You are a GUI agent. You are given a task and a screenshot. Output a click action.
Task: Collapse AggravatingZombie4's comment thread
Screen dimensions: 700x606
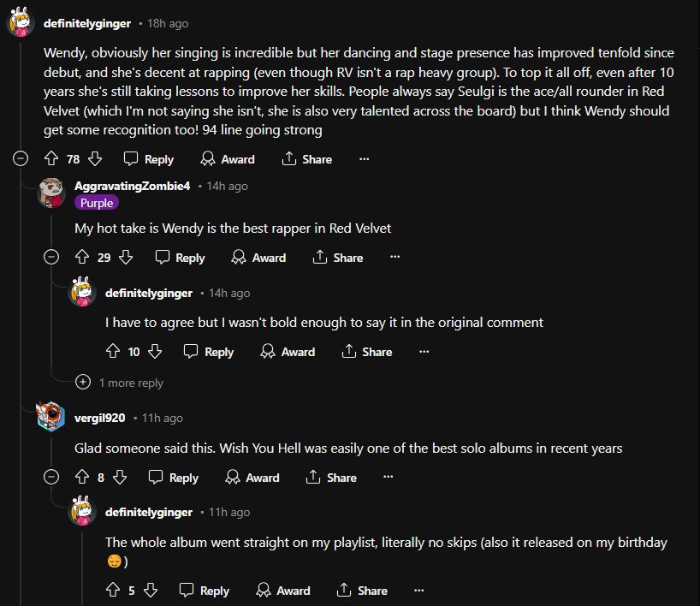[x=51, y=258]
